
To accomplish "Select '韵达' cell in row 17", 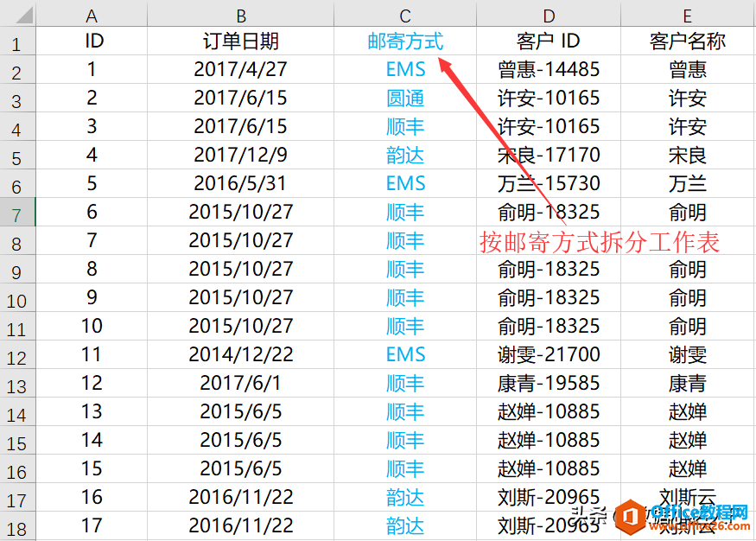I will click(405, 497).
